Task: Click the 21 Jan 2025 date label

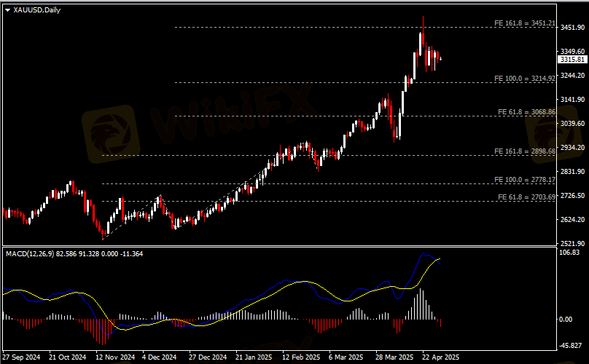Action: click(254, 357)
